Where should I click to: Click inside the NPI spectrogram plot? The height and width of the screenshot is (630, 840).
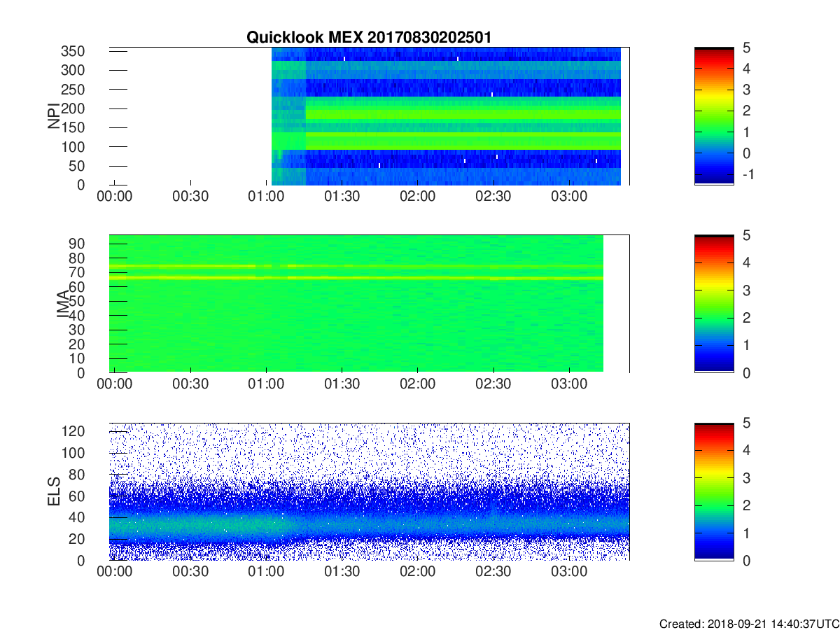click(369, 115)
